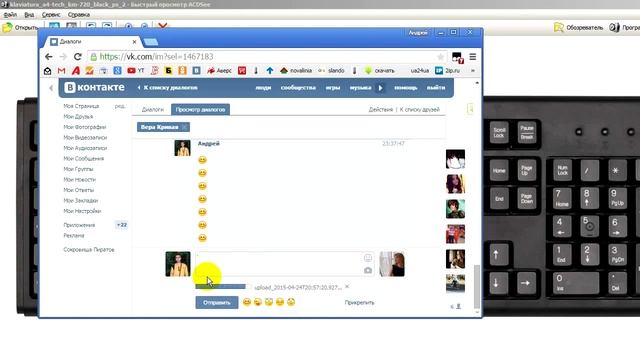Open Мои Ответы in sidebar
This screenshot has height=360, width=640.
point(79,190)
